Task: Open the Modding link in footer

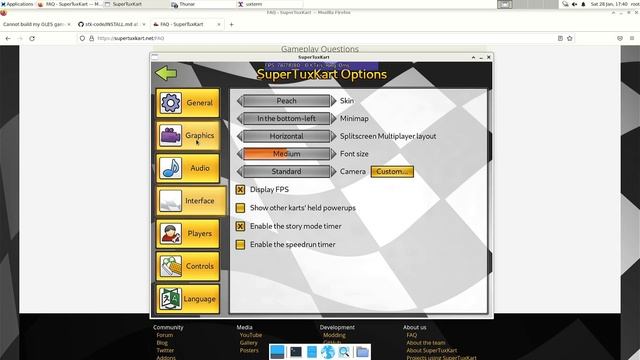Action: click(334, 335)
